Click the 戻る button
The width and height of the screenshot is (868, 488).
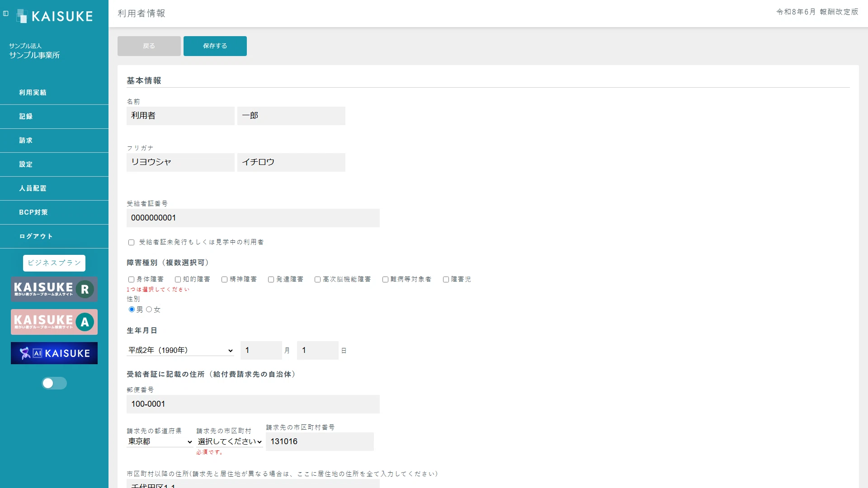(149, 46)
